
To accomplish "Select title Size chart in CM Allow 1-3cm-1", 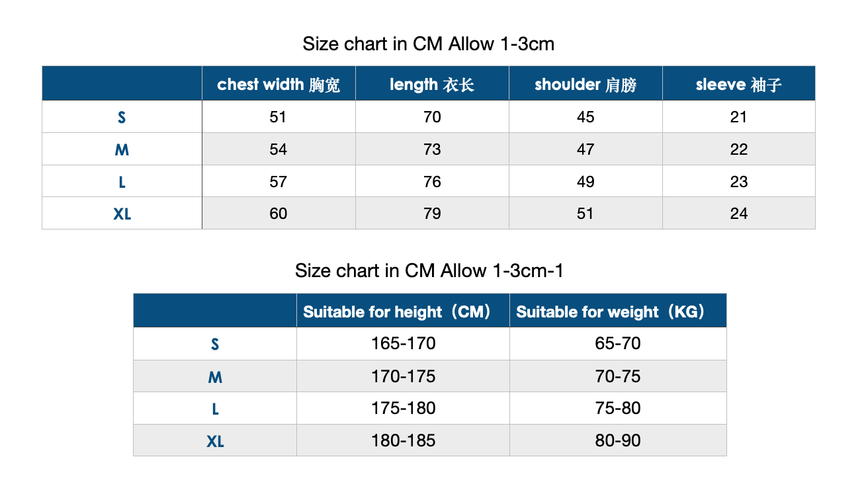I will pyautogui.click(x=429, y=270).
